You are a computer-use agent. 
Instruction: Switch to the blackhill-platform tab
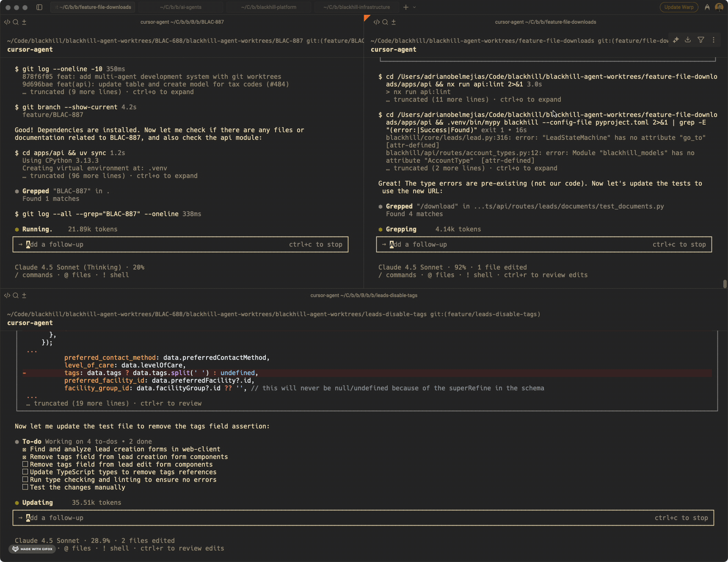pyautogui.click(x=268, y=7)
